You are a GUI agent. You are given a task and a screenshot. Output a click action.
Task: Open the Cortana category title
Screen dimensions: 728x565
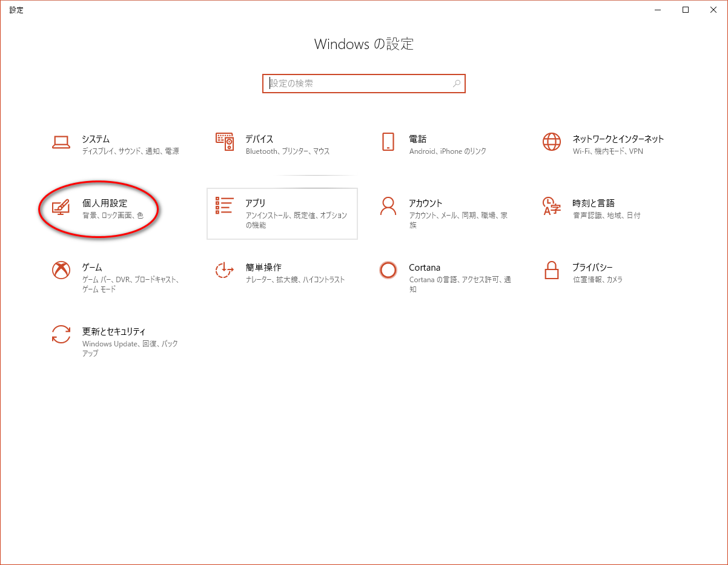click(x=425, y=267)
